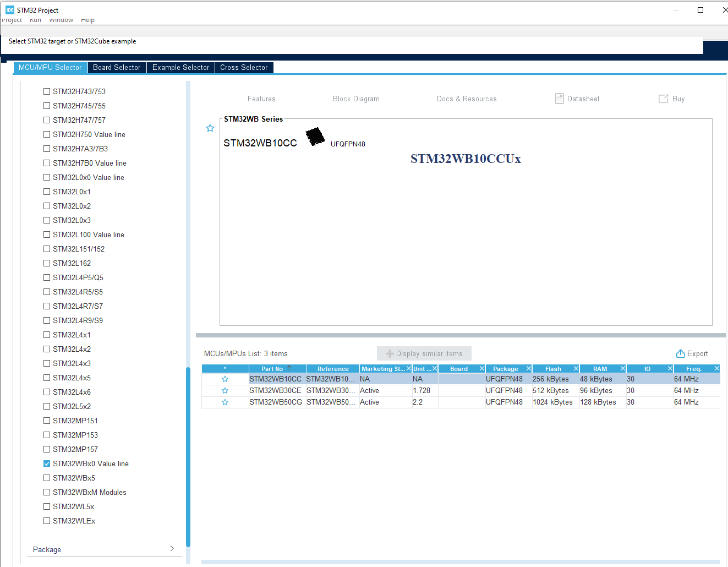Close the RAM column

pos(623,368)
